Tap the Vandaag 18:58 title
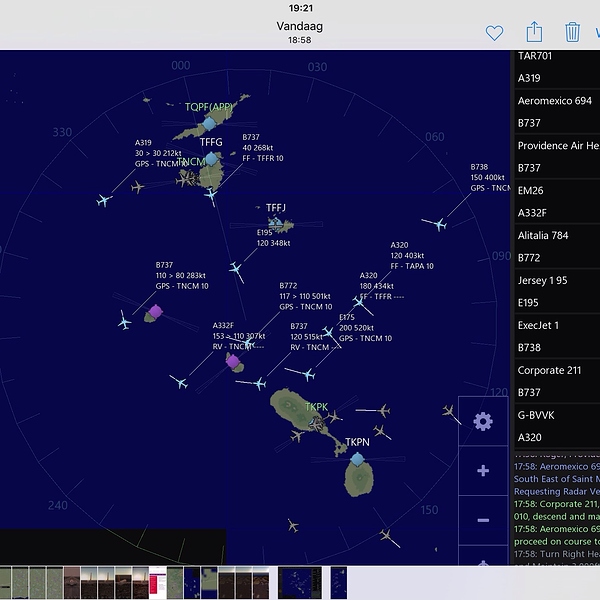 coord(300,32)
